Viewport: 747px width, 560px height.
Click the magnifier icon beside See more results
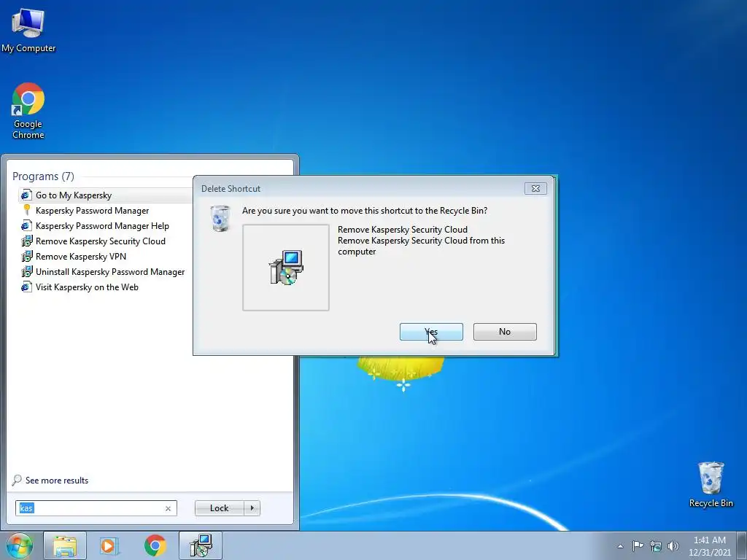coord(17,480)
